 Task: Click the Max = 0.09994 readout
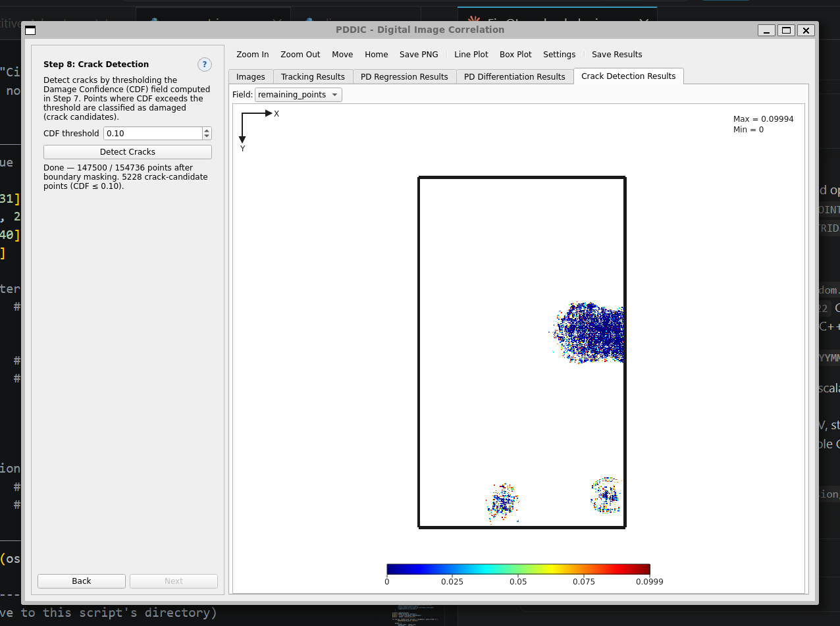pos(763,119)
